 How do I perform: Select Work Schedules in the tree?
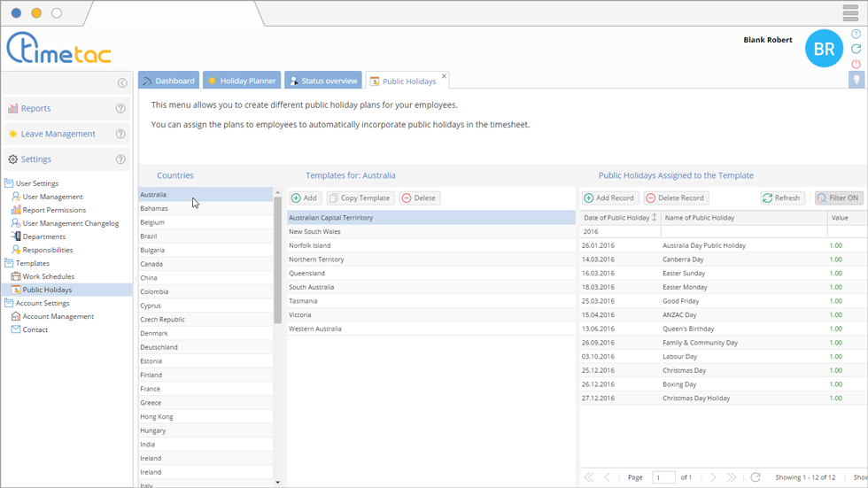tap(48, 276)
